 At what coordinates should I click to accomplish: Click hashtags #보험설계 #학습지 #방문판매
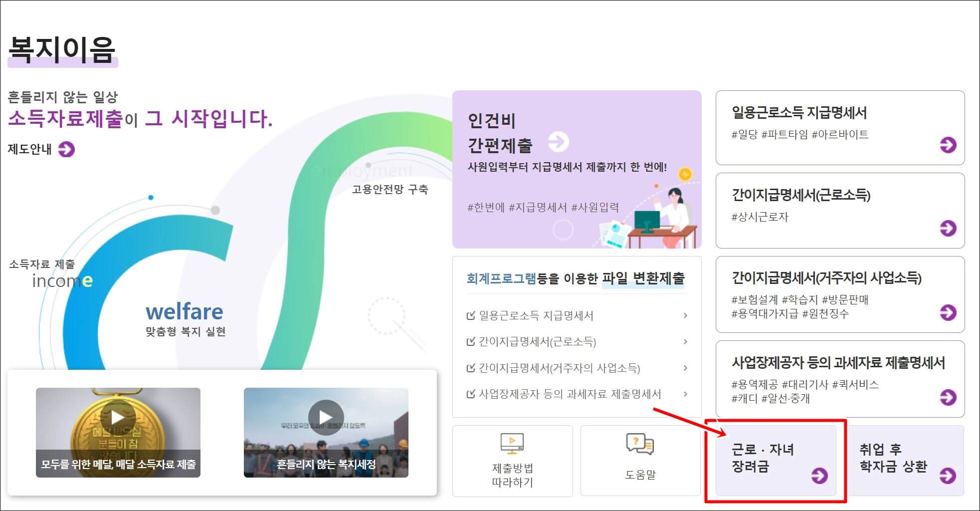(x=800, y=299)
